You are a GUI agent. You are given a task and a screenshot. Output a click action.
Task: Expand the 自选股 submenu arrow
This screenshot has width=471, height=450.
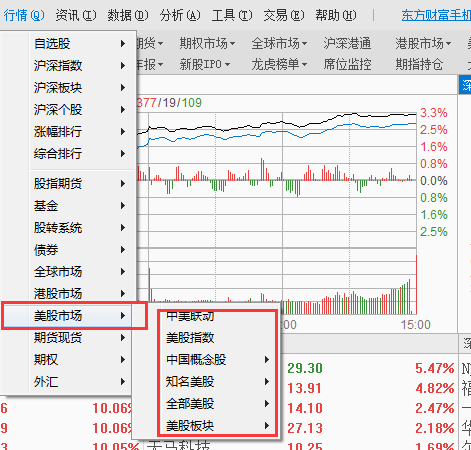(123, 44)
